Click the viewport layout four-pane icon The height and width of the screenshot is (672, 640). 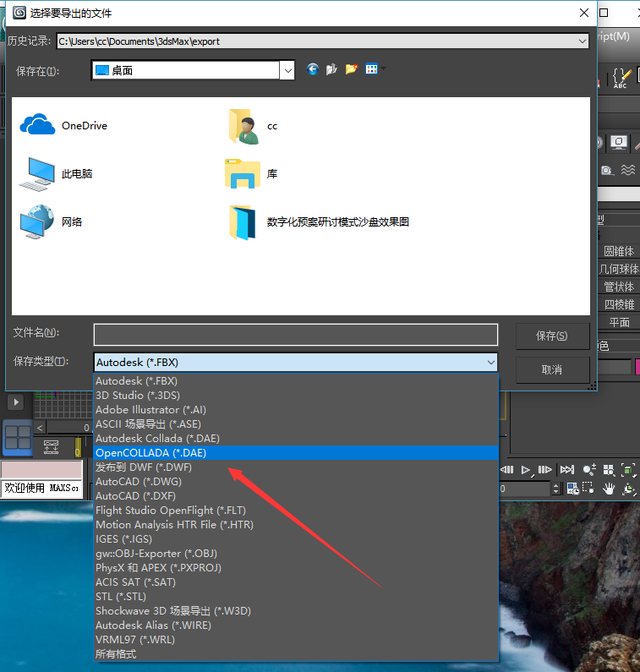coord(18,438)
